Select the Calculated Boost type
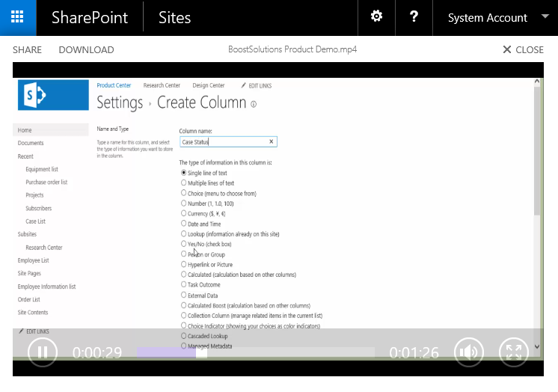 click(x=183, y=305)
